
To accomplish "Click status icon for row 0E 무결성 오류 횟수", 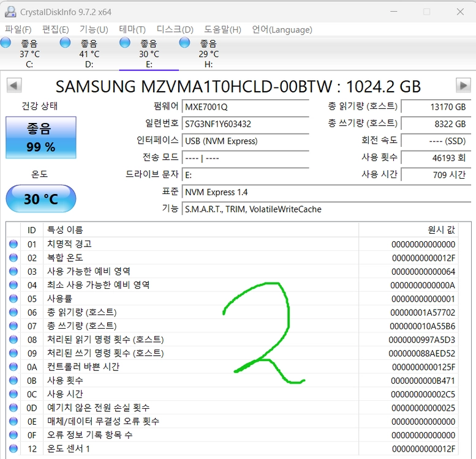I will point(13,422).
